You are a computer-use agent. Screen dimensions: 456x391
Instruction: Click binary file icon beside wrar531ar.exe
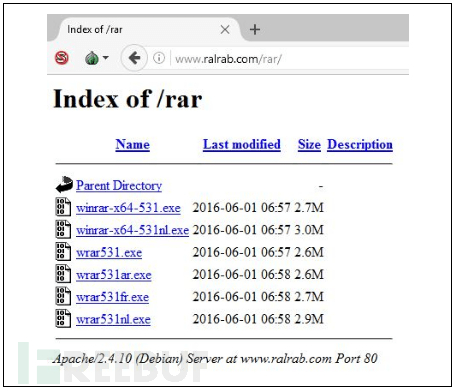pos(63,274)
